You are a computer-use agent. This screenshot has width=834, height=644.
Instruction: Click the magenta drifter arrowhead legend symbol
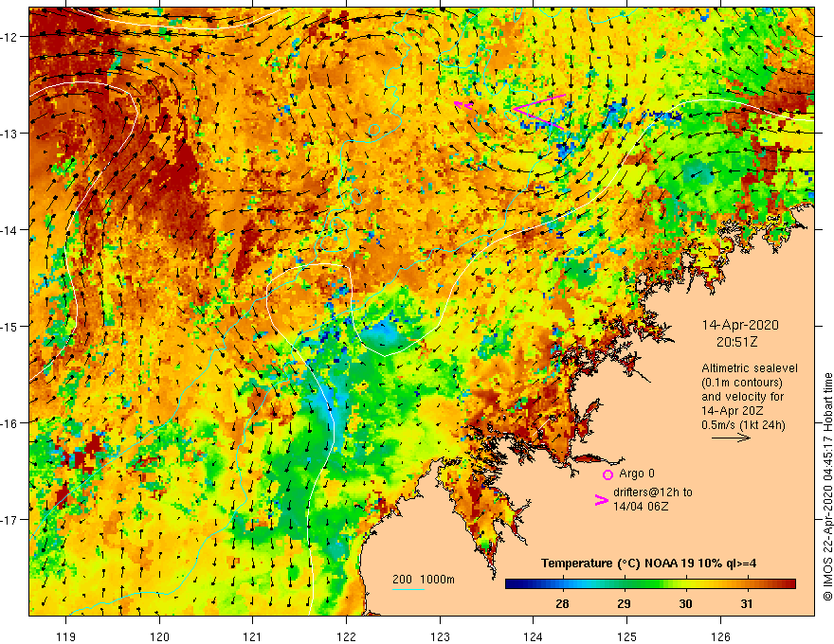[601, 499]
